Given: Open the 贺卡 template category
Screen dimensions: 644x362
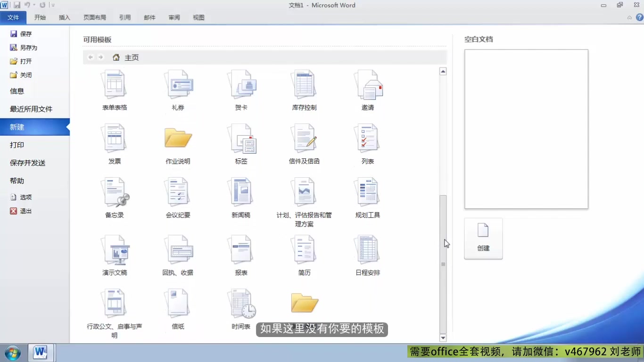Looking at the screenshot, I should tap(241, 90).
